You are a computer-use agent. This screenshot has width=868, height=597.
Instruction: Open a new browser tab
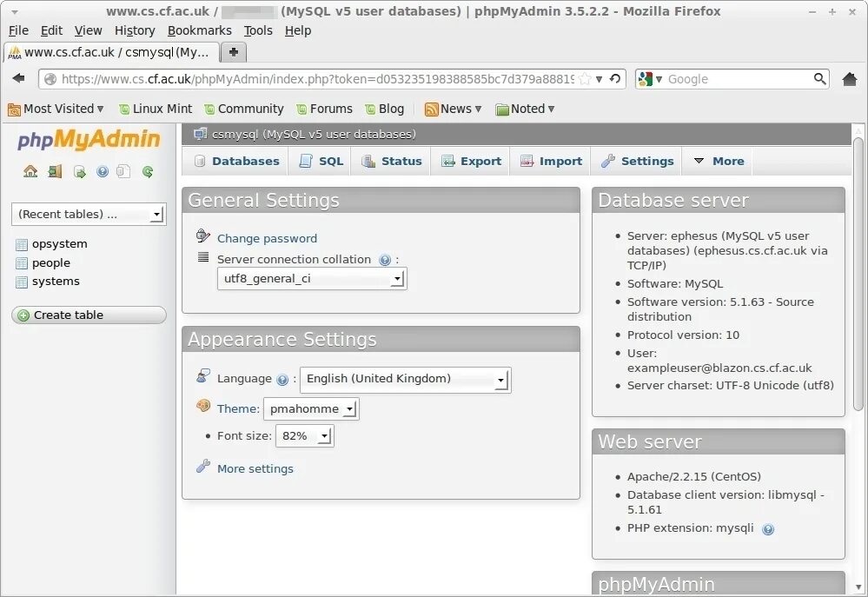234,52
